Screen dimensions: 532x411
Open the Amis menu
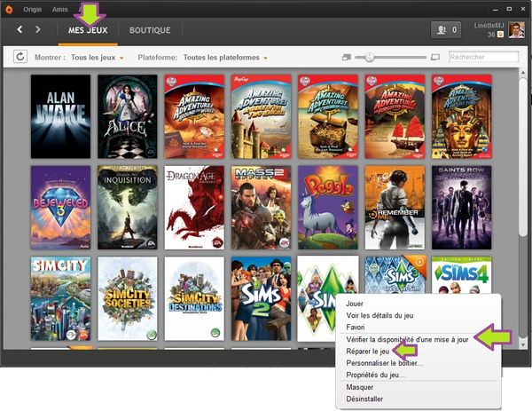[x=59, y=10]
